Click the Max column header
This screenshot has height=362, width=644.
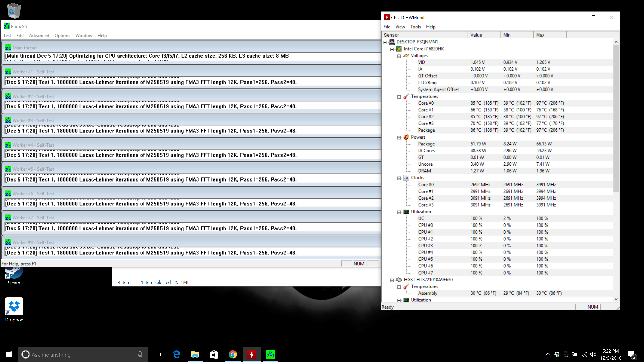tap(550, 35)
